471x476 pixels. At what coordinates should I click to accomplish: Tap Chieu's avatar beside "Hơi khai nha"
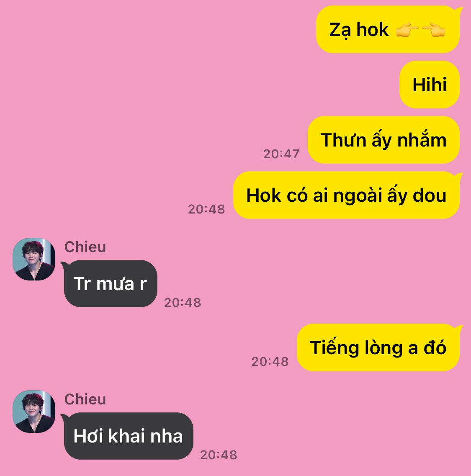pos(34,412)
